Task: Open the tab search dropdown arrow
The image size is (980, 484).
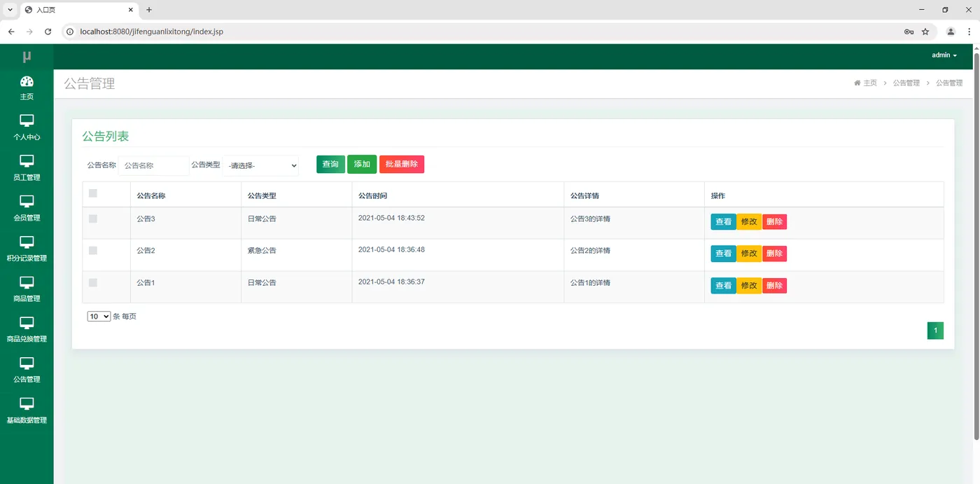Action: pyautogui.click(x=10, y=10)
